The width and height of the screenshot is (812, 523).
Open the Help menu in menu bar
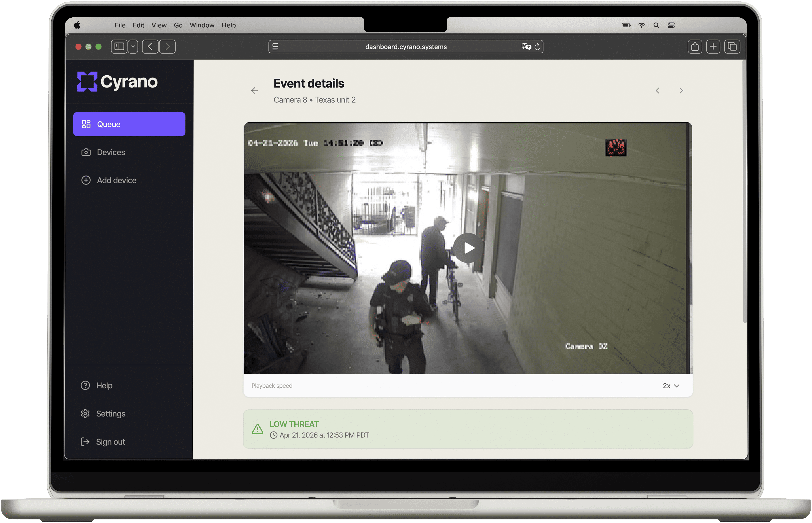(x=229, y=25)
